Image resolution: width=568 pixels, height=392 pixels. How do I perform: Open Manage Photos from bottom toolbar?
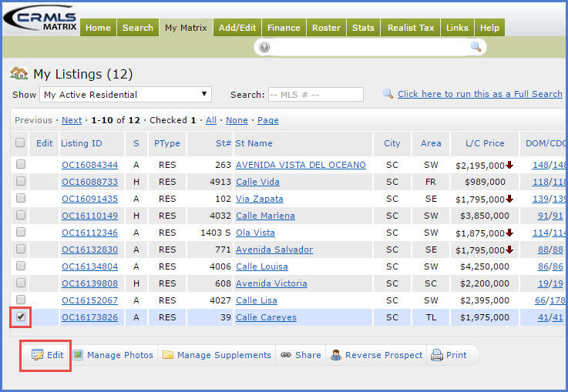pos(113,355)
